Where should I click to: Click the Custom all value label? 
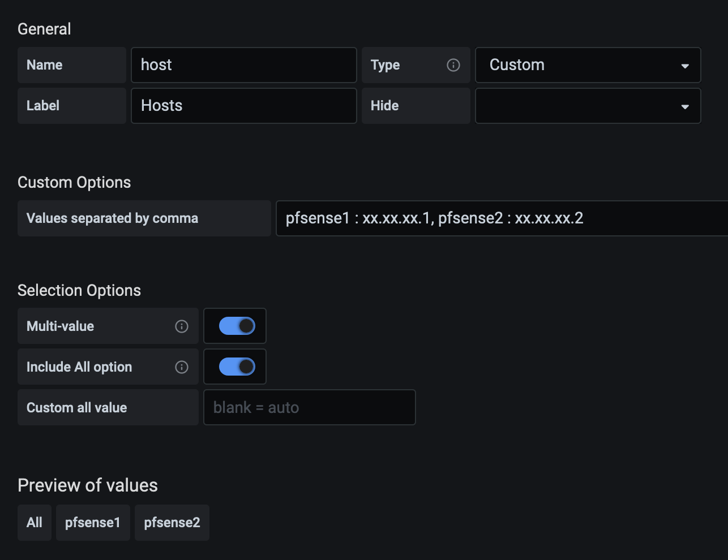point(76,407)
